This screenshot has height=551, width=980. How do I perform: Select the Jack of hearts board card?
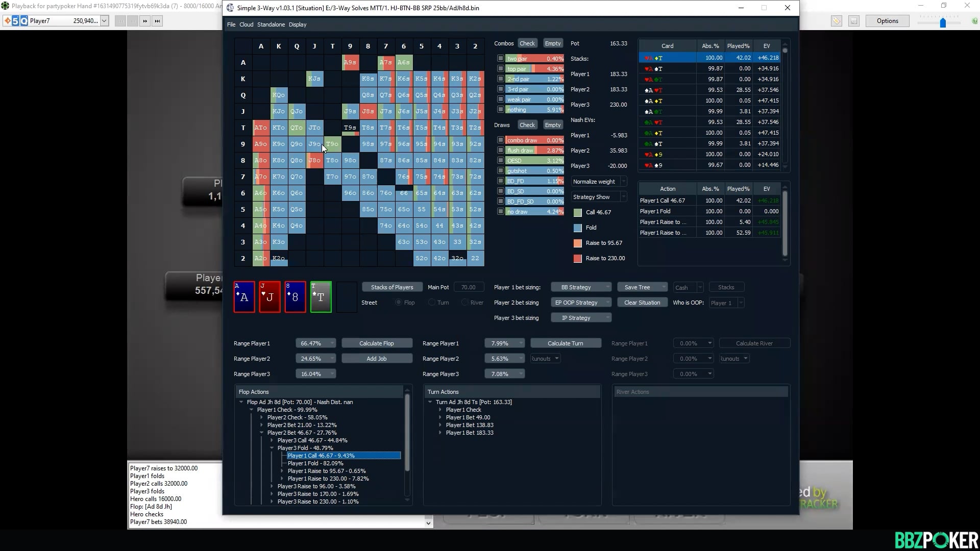269,297
